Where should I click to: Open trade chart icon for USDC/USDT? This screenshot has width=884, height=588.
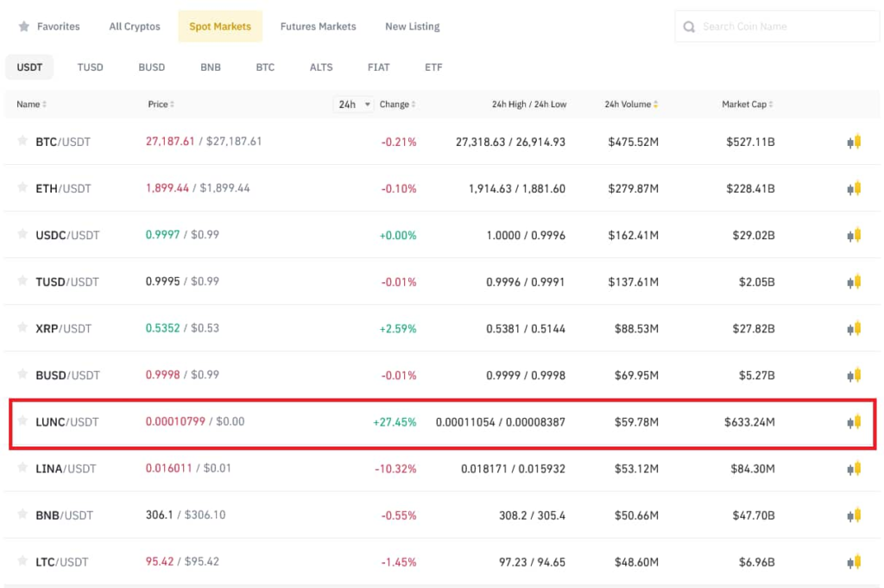tap(854, 235)
